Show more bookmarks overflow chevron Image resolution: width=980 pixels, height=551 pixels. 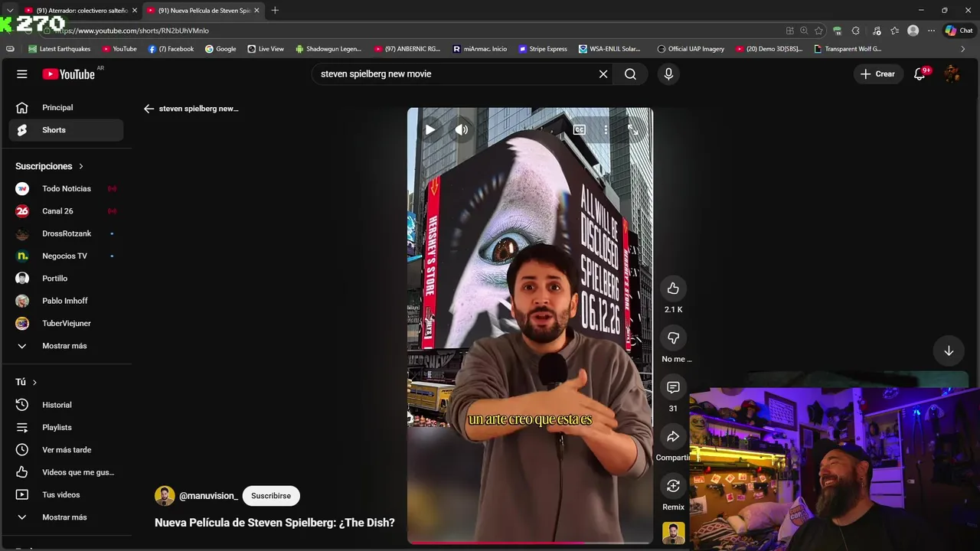[x=963, y=49]
